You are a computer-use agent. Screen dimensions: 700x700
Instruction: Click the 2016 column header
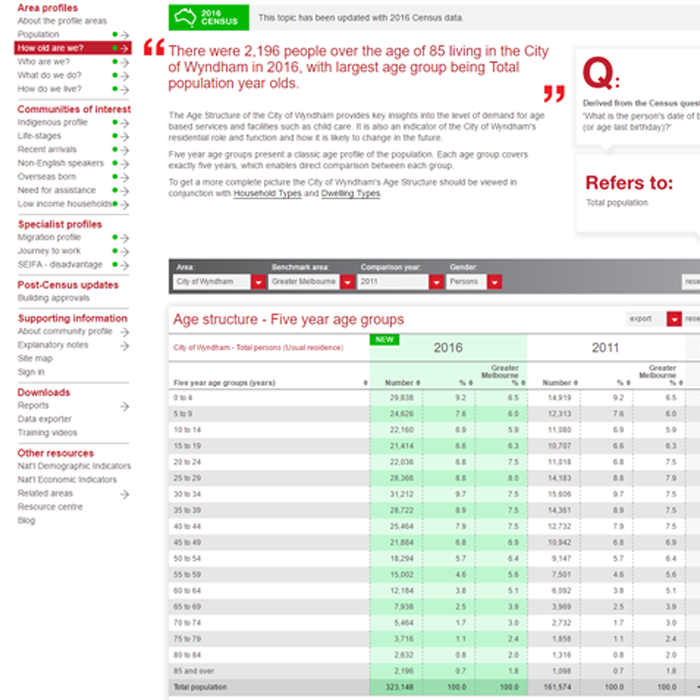coord(448,348)
